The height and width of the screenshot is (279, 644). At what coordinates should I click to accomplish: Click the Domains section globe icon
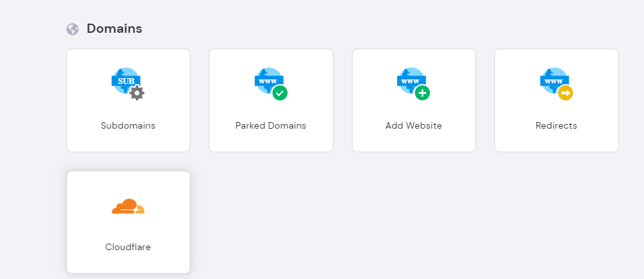click(x=73, y=29)
